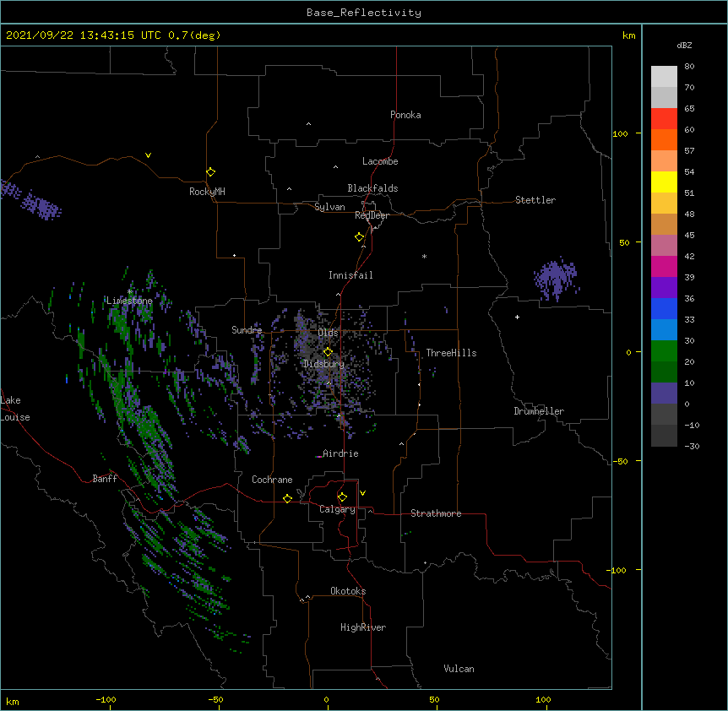The height and width of the screenshot is (711, 728).
Task: Click the Calgary label
Action: click(337, 509)
